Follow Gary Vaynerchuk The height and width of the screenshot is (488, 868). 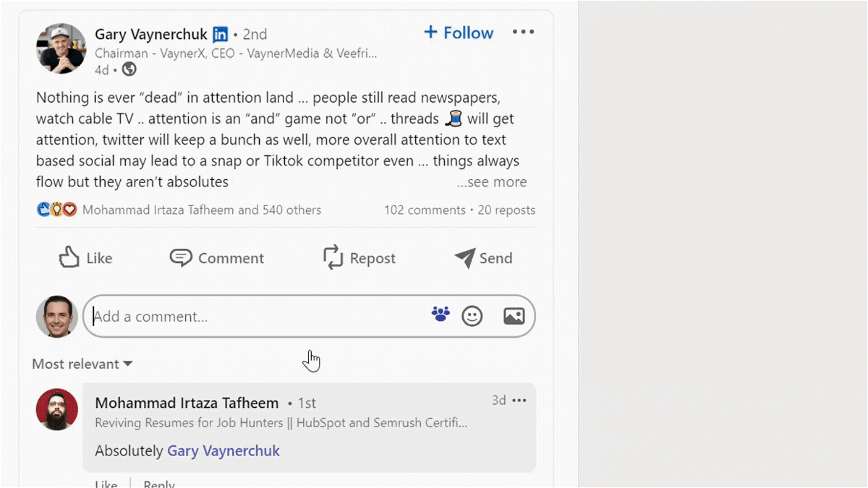coord(459,33)
